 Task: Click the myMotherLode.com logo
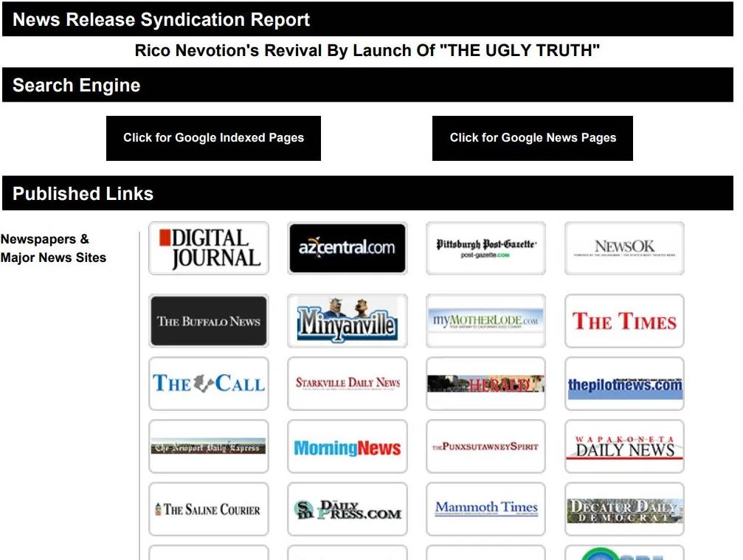485,321
